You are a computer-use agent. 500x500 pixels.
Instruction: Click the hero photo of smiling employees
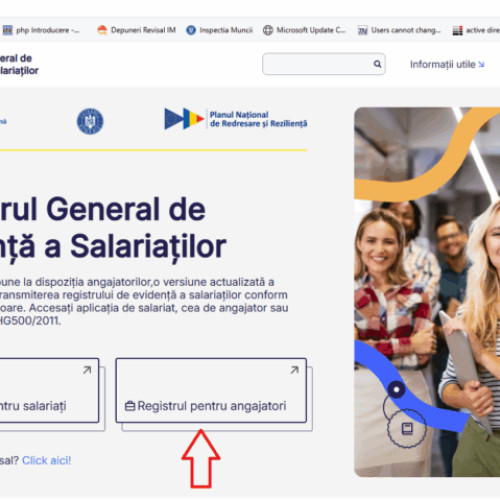click(427, 292)
